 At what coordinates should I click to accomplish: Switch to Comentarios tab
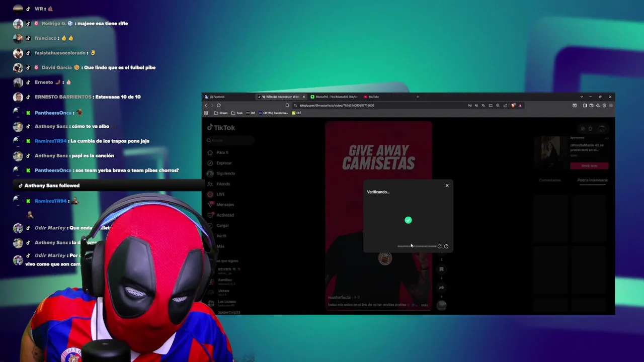coord(550,180)
